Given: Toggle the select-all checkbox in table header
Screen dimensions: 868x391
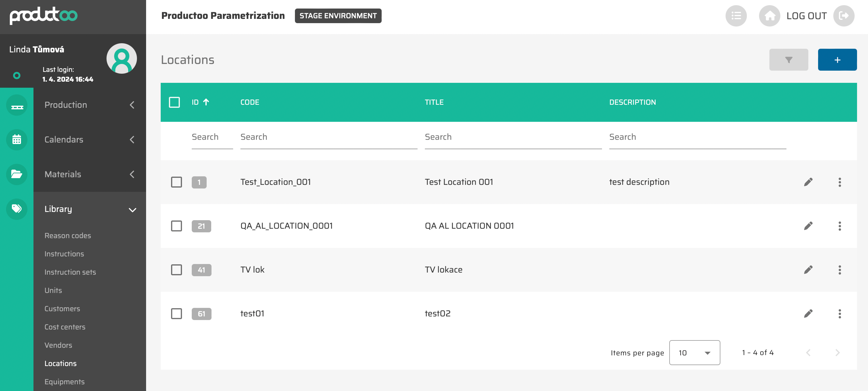Looking at the screenshot, I should point(174,102).
